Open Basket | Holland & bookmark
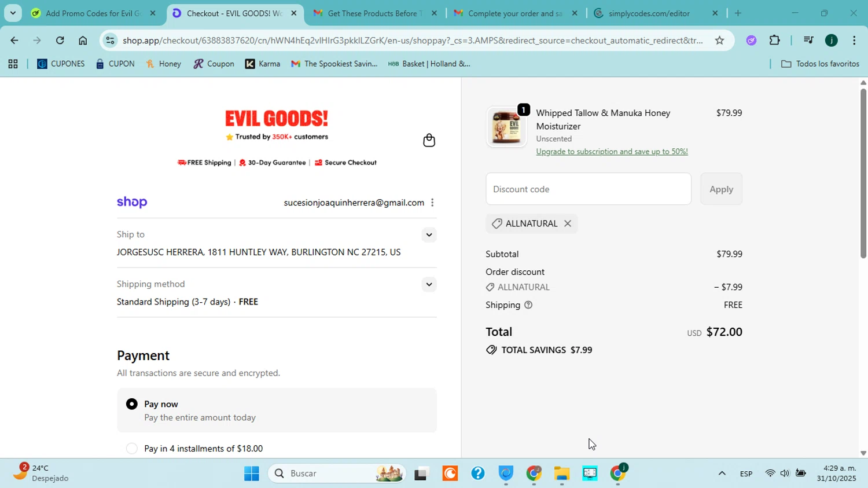Image resolution: width=868 pixels, height=488 pixels. pyautogui.click(x=429, y=64)
